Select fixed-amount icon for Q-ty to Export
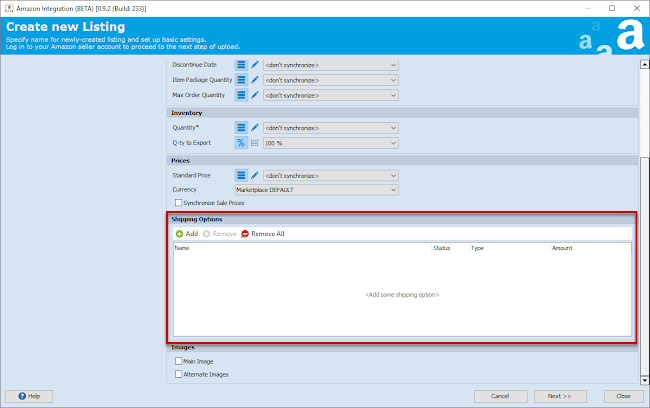 coord(255,143)
